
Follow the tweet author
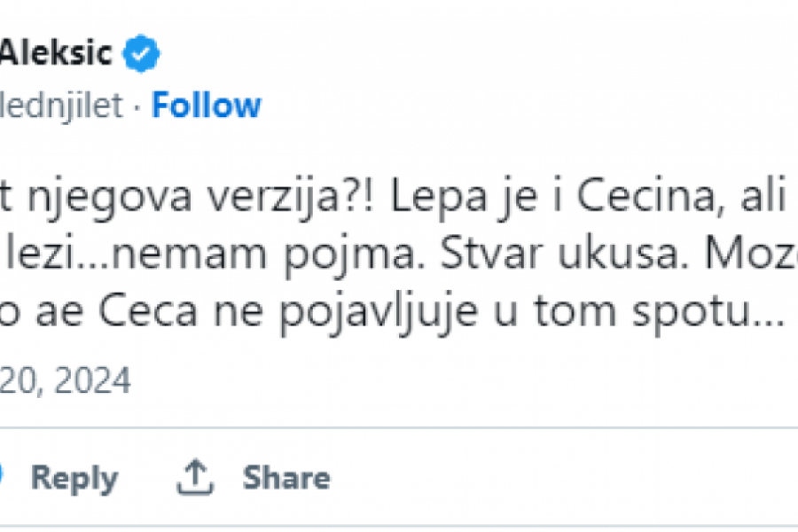click(206, 106)
